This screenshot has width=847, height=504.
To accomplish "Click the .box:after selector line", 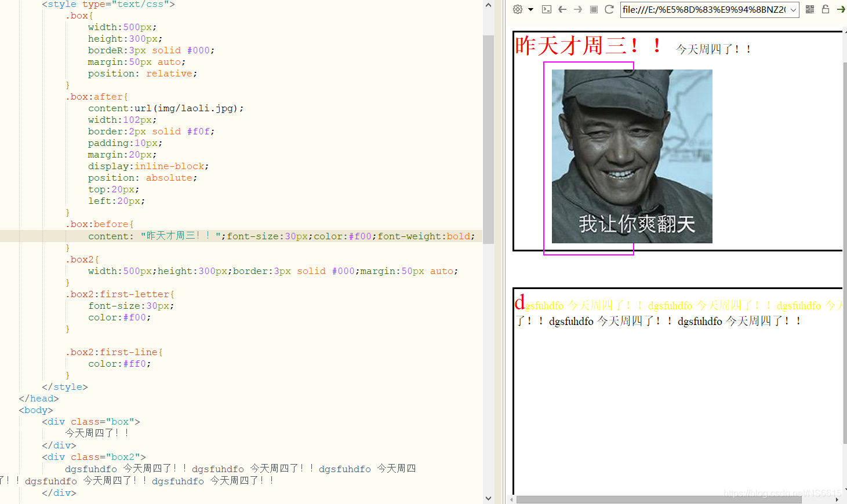I will [97, 97].
